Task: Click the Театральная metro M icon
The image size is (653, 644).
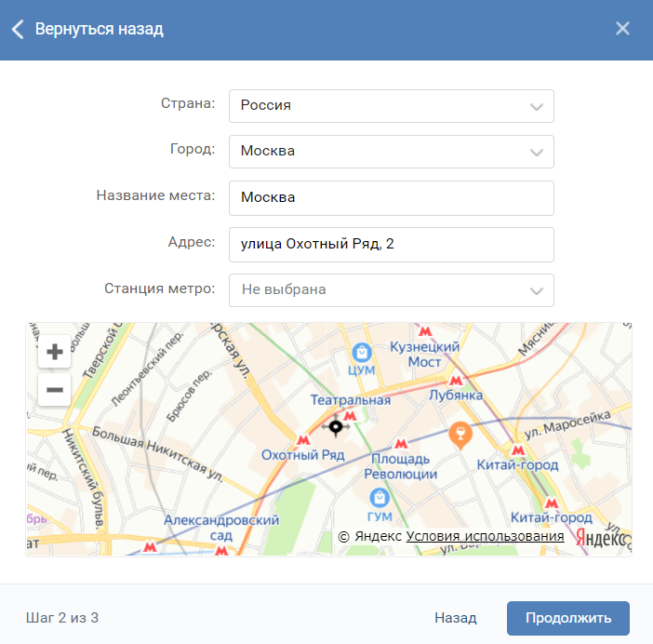Action: pyautogui.click(x=350, y=415)
